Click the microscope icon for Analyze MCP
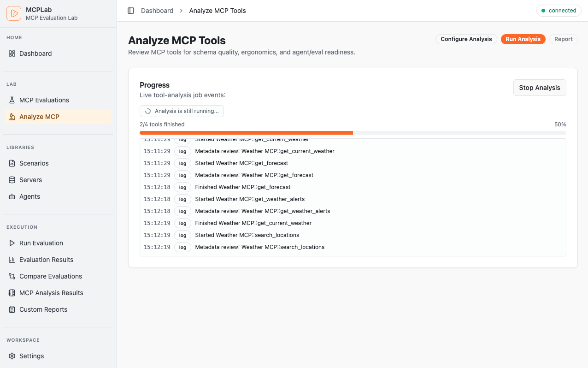Viewport: 588px width, 368px height. [x=12, y=116]
